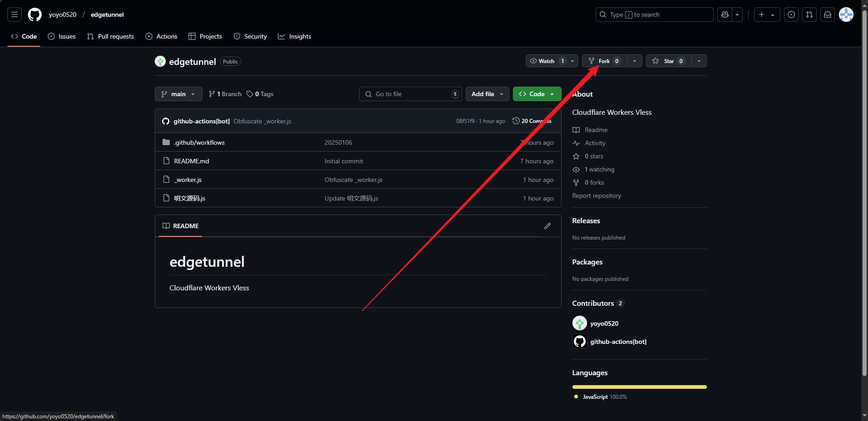Open the Insights tab
The width and height of the screenshot is (868, 421).
click(x=295, y=36)
